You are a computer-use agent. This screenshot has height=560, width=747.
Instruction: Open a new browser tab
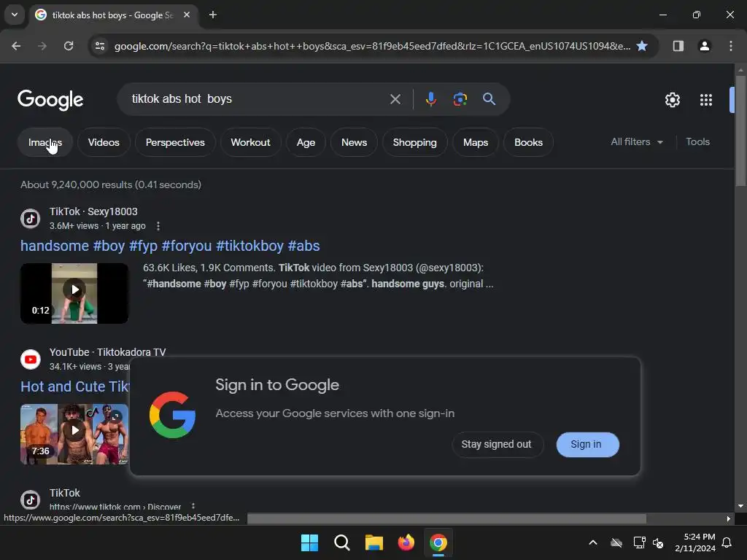pos(213,15)
